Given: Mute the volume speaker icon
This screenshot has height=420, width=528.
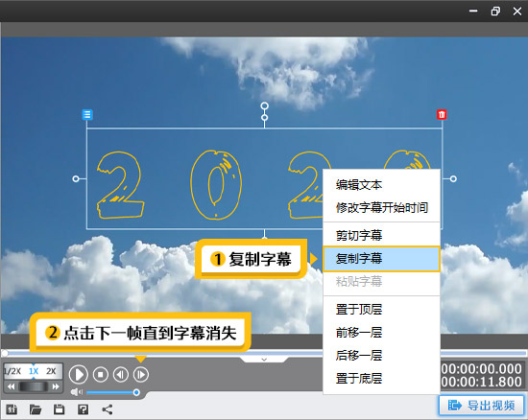Looking at the screenshot, I should pyautogui.click(x=77, y=392).
